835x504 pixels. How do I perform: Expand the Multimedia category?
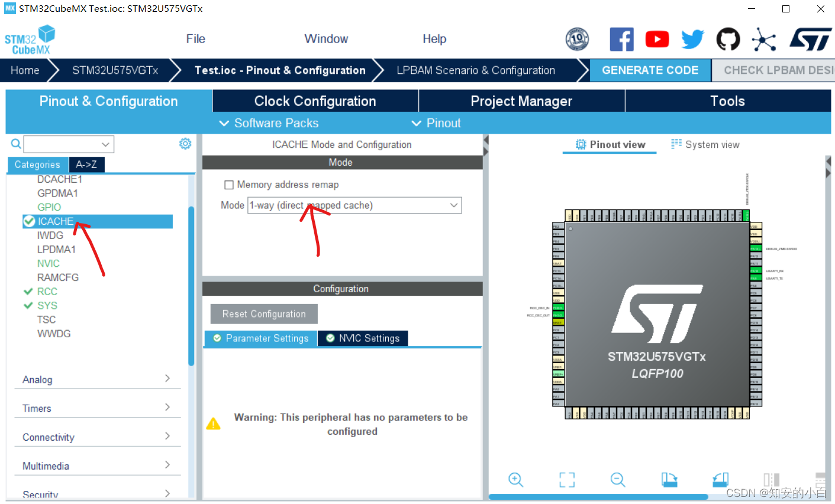click(x=97, y=466)
